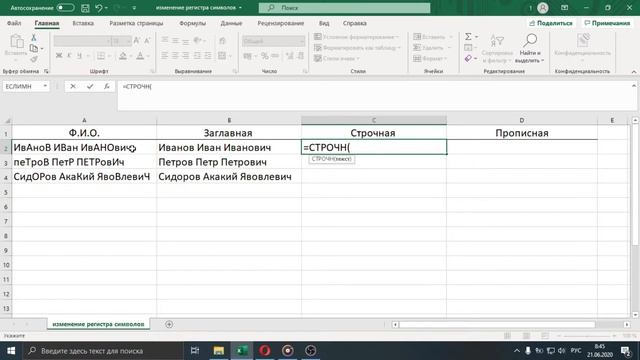The height and width of the screenshot is (360, 640).
Task: Click the Decrease Indent icon
Action: 197,56
